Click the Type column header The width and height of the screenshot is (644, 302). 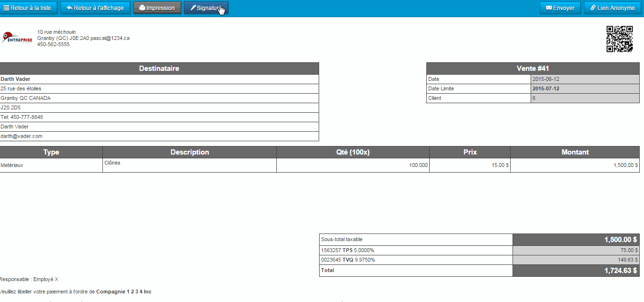(x=51, y=152)
